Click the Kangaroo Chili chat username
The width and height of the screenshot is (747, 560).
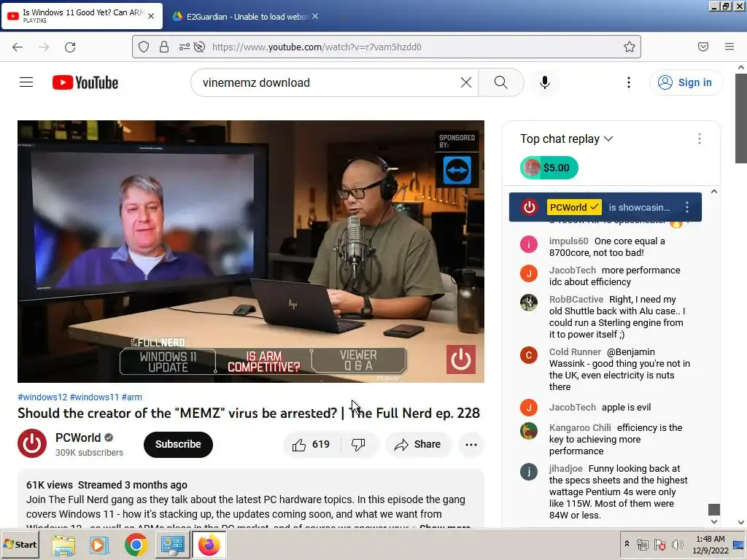pos(580,427)
